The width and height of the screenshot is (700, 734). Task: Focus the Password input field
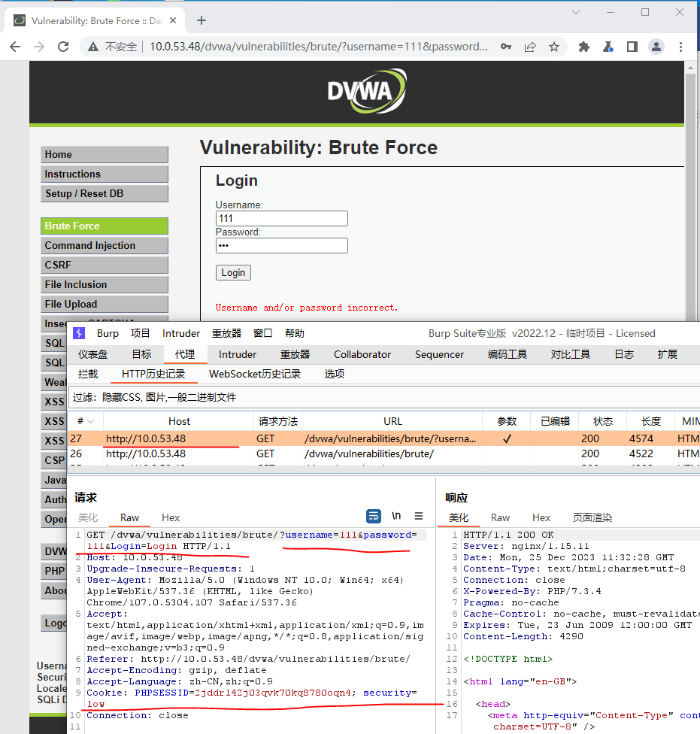282,246
